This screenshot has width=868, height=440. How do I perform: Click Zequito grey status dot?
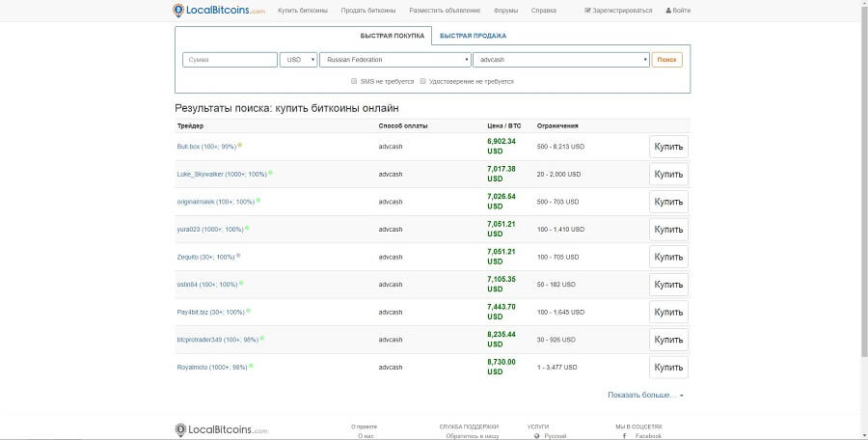tap(238, 256)
